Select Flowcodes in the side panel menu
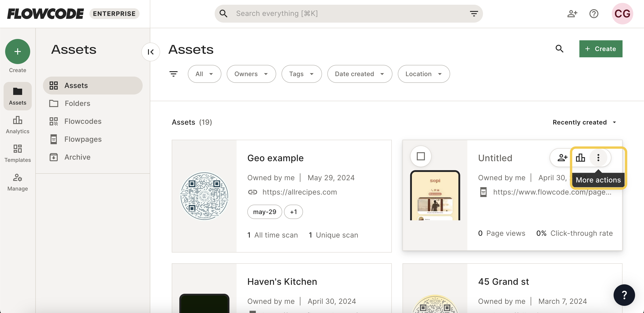Viewport: 644px width, 313px height. [x=93, y=121]
